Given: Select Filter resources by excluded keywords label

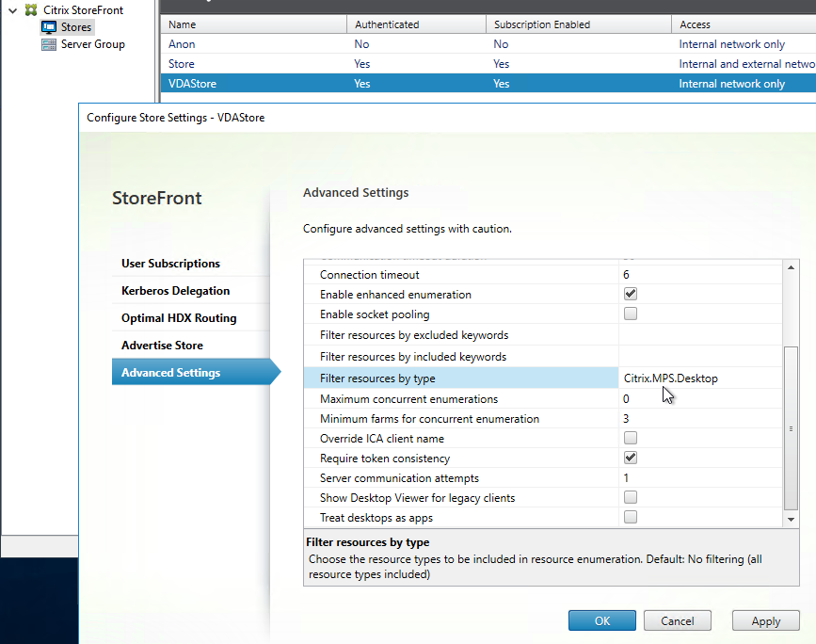Looking at the screenshot, I should click(414, 335).
